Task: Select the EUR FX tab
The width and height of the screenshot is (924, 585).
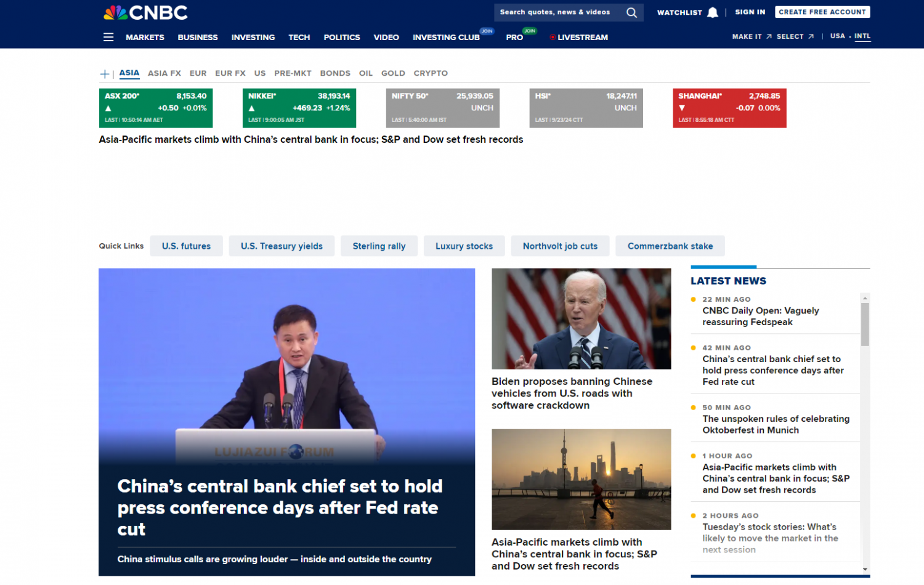Action: tap(230, 73)
